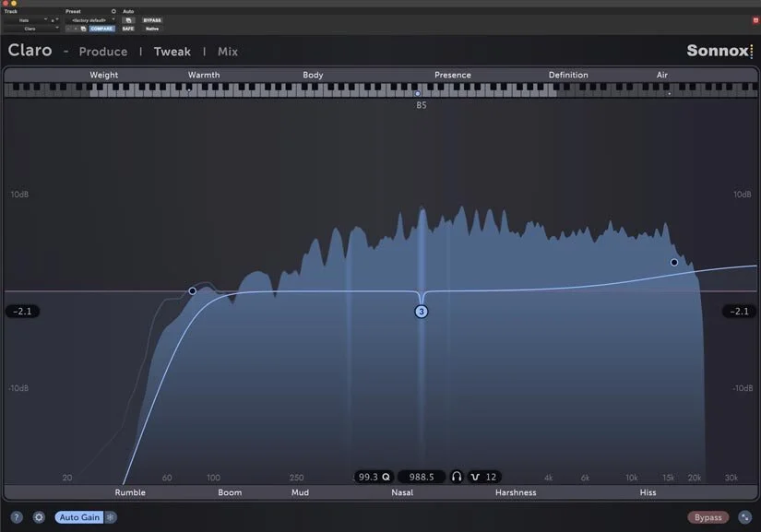
Task: Click the Air frequency band label
Action: [662, 75]
